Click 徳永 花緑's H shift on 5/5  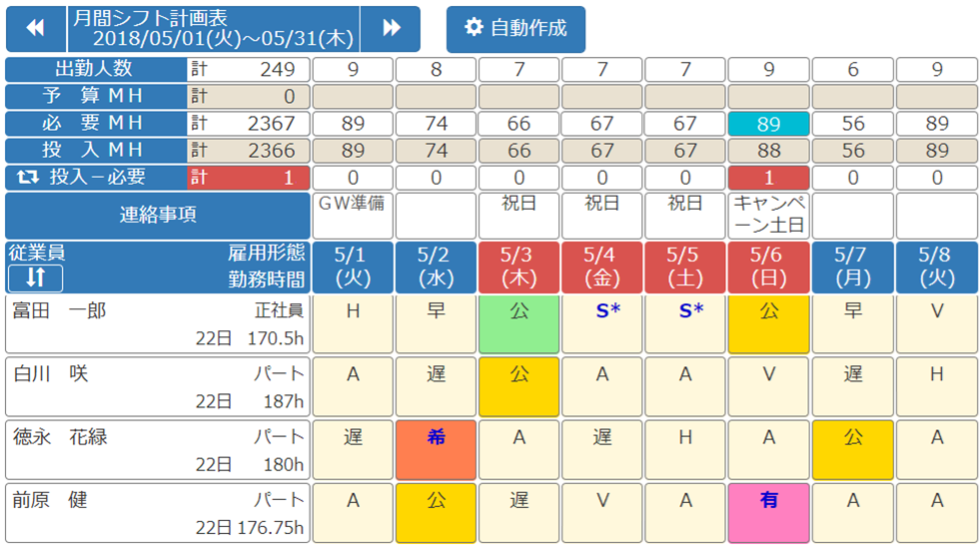tap(685, 450)
